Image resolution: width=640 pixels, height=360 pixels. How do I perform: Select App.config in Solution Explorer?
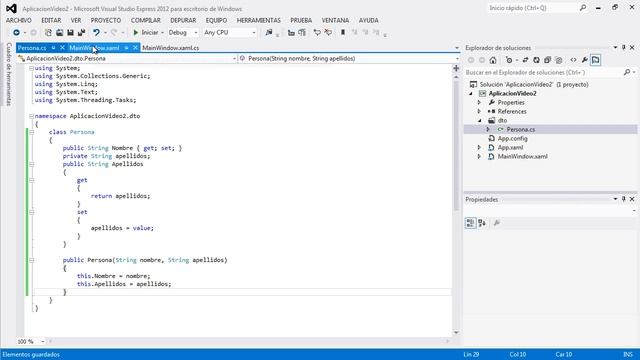(x=513, y=138)
